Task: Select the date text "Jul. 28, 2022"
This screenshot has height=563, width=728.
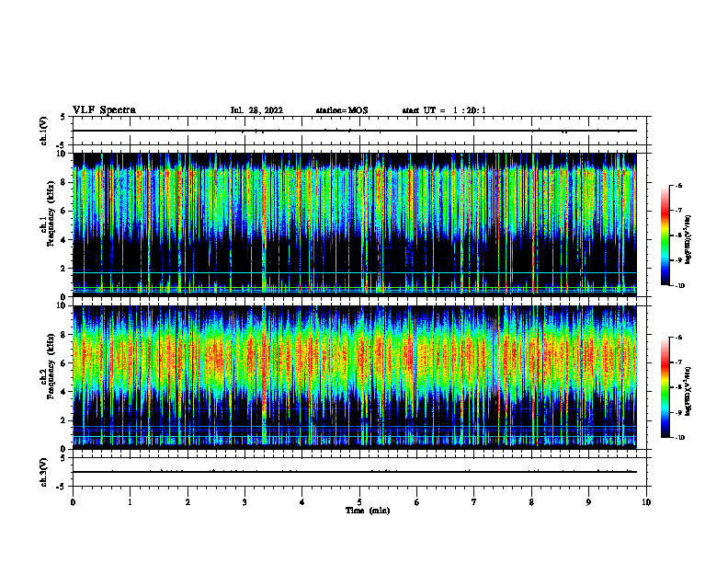Action: coord(256,110)
